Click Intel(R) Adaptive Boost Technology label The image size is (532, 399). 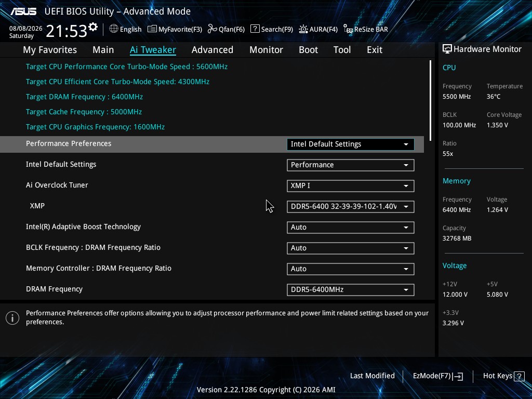[83, 227]
